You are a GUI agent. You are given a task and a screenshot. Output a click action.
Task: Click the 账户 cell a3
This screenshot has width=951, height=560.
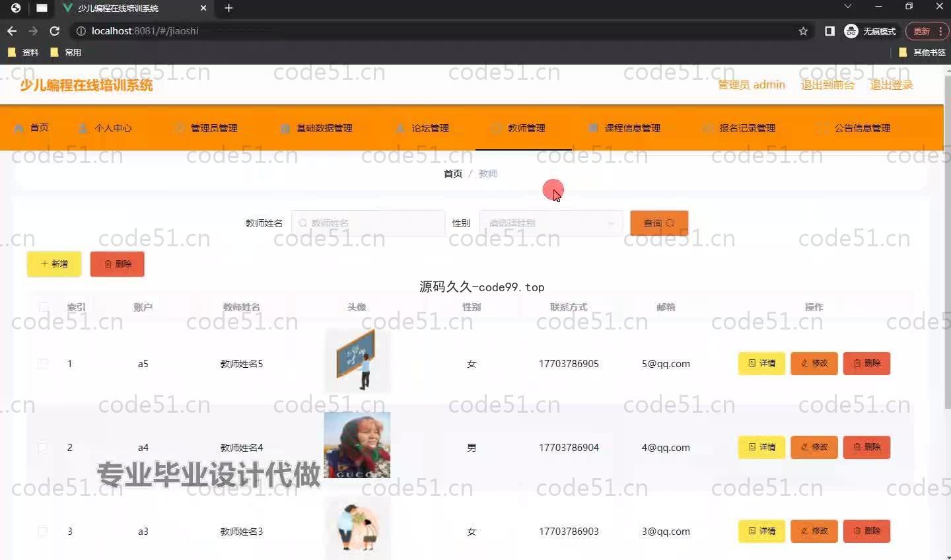(x=143, y=532)
